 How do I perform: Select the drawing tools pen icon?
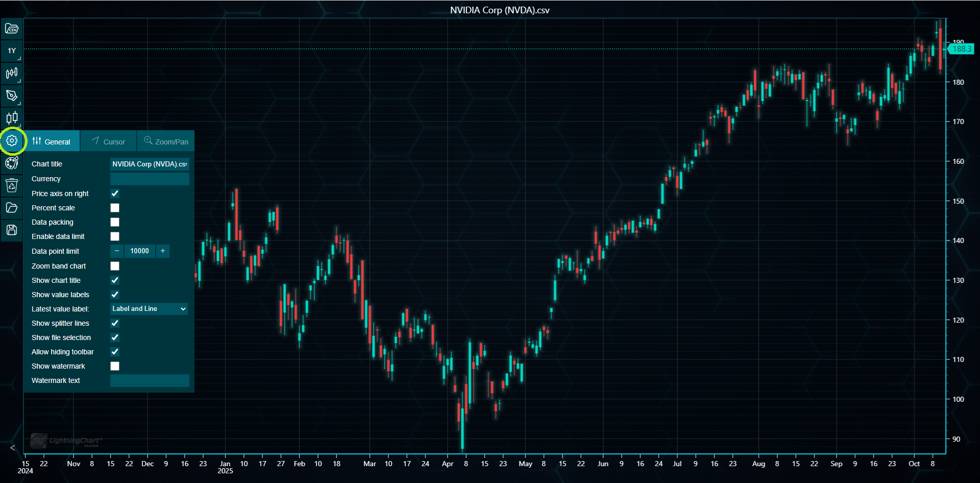pyautogui.click(x=12, y=96)
